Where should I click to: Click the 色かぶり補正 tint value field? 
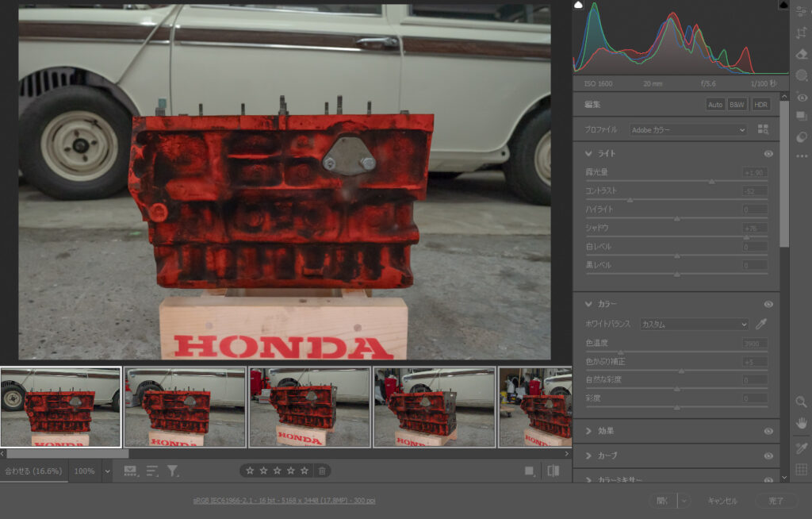(755, 361)
